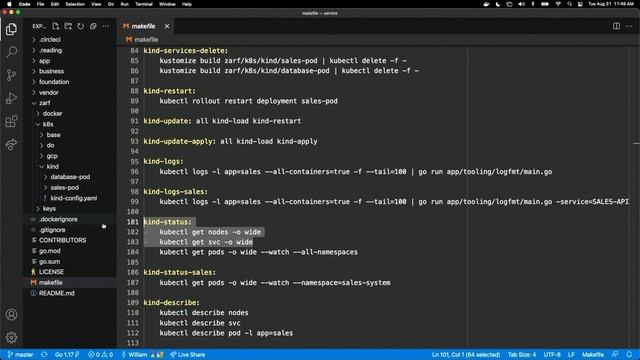Open the Wi-Fi menu in macOS menu bar

coord(558,4)
